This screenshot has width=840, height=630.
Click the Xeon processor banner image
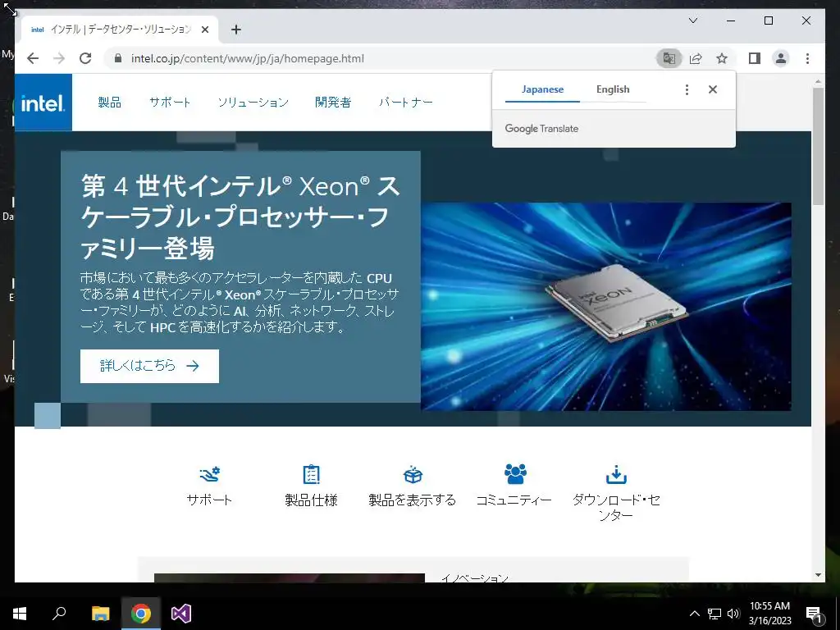606,307
